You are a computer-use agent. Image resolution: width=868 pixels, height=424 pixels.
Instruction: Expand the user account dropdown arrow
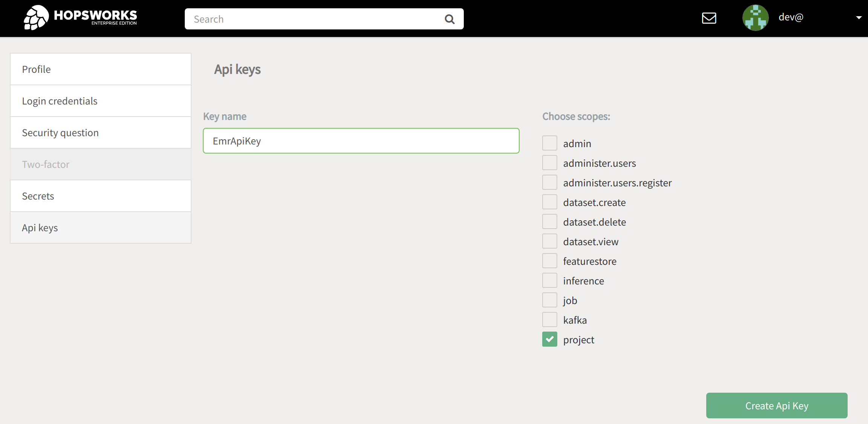tap(859, 17)
